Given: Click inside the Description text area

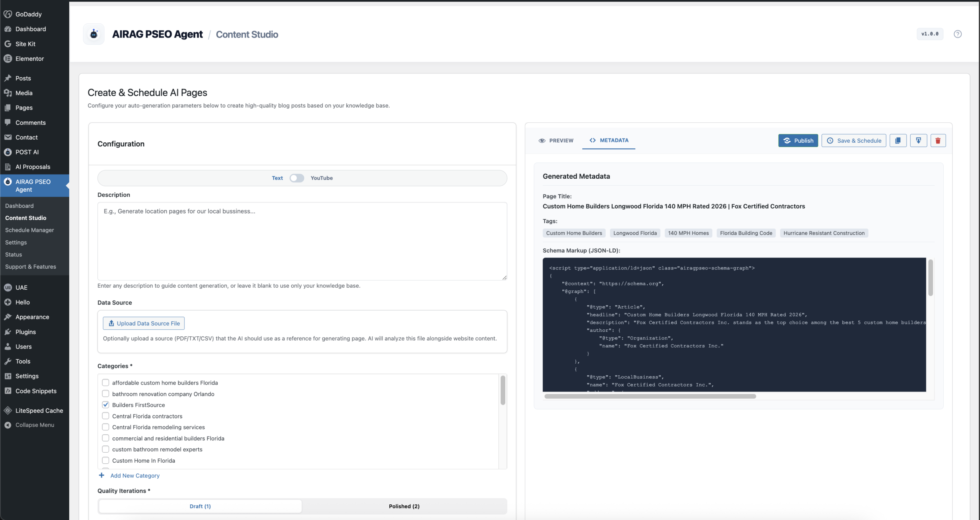Looking at the screenshot, I should coord(302,241).
